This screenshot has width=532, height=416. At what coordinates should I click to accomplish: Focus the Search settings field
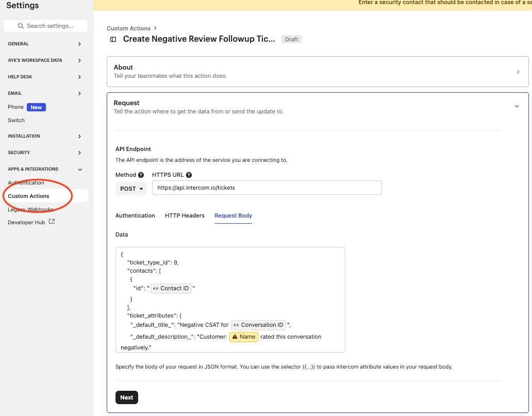[x=45, y=26]
